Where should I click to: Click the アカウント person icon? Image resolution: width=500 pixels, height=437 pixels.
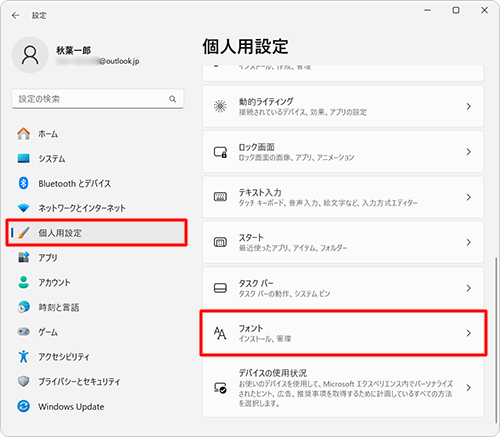[x=23, y=282]
